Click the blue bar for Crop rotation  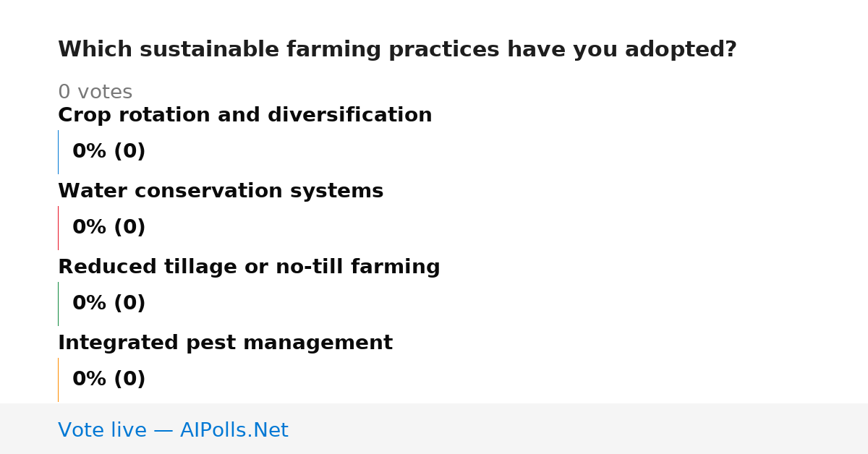58,152
